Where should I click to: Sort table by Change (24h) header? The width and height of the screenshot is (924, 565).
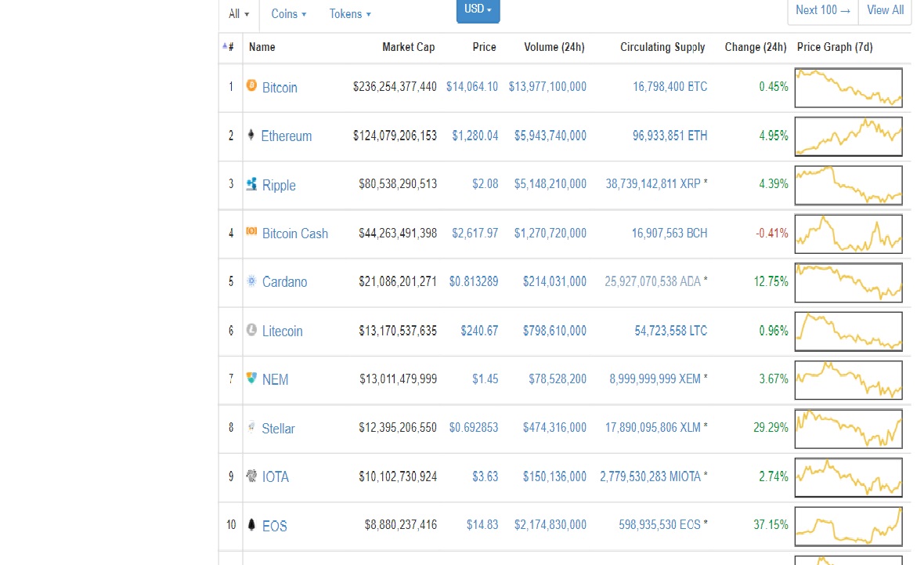click(x=756, y=46)
